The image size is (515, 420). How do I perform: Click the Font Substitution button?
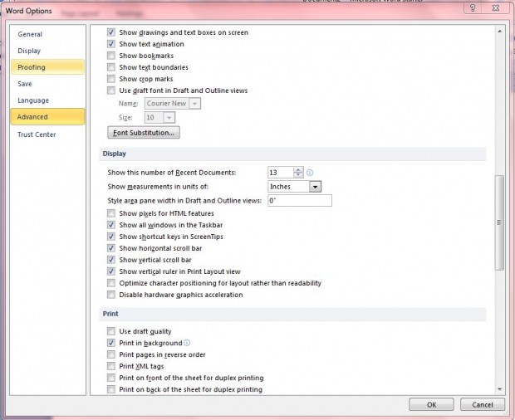(x=144, y=133)
